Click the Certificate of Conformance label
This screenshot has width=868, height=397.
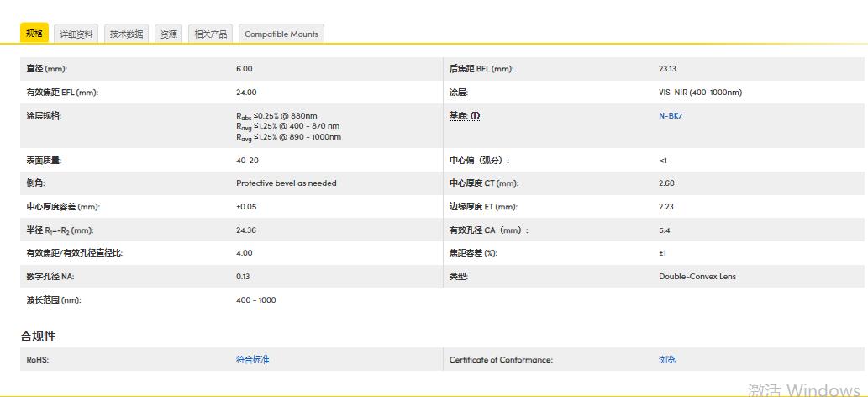pos(501,359)
